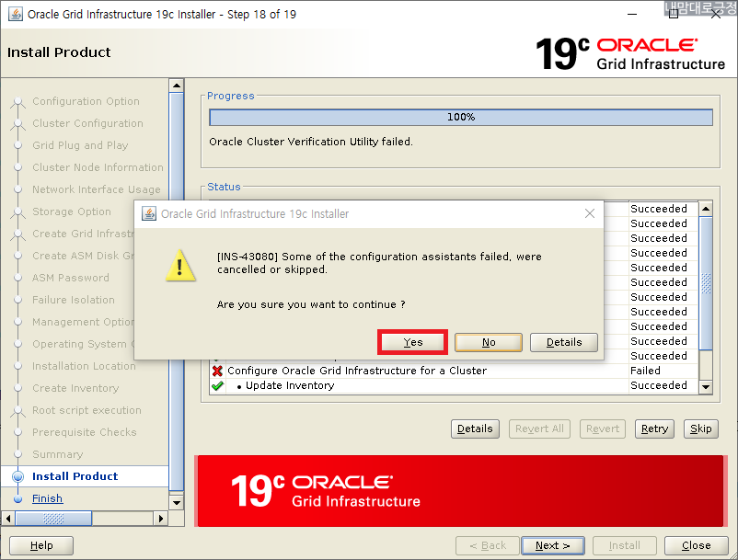Click status list scroll up arrow

pyautogui.click(x=706, y=209)
